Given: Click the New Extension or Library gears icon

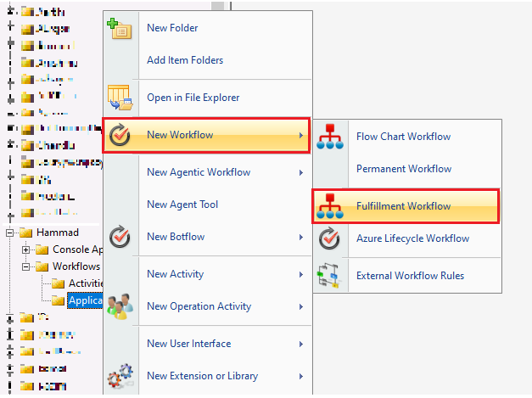Looking at the screenshot, I should [120, 376].
